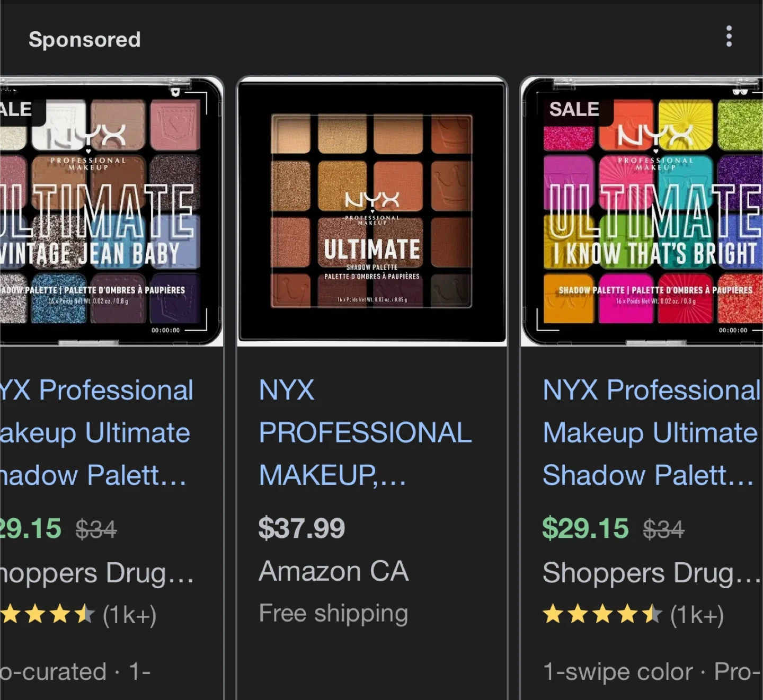Open the three-dot options menu beside Sponsored
763x700 pixels.
coord(729,36)
